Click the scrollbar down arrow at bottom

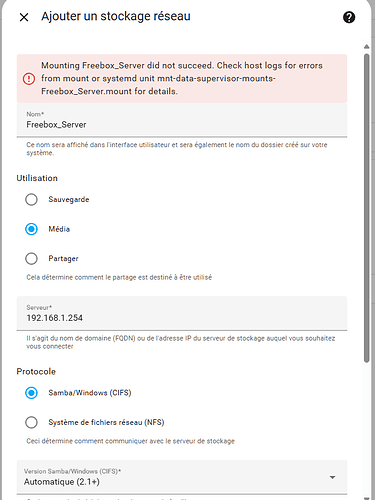[367, 498]
